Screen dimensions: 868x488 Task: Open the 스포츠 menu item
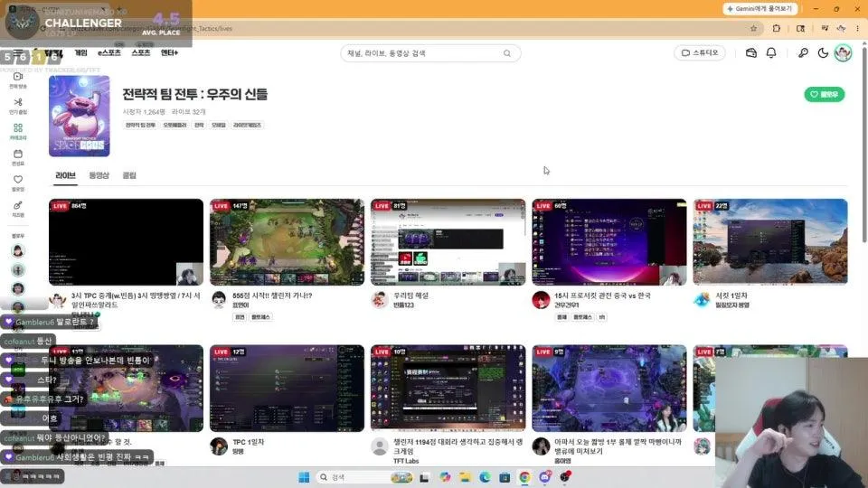[x=141, y=52]
